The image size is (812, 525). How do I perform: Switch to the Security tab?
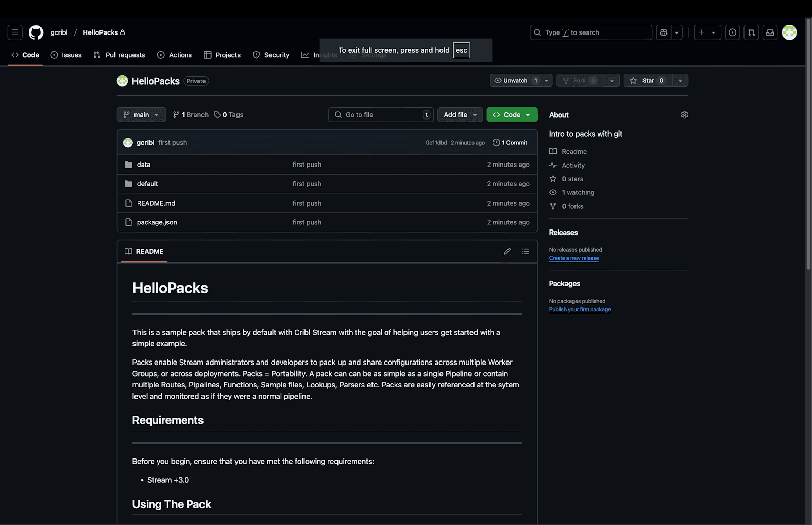(271, 55)
